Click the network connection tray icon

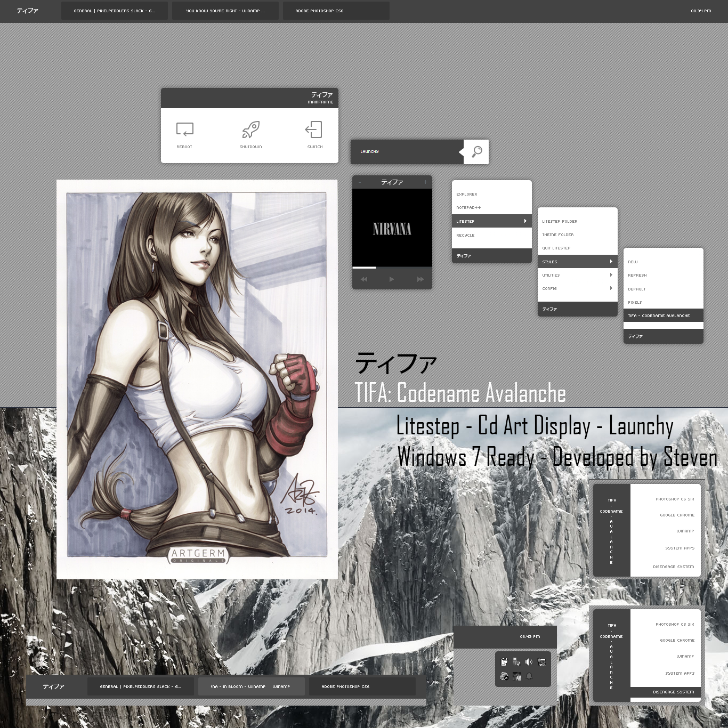[x=541, y=662]
